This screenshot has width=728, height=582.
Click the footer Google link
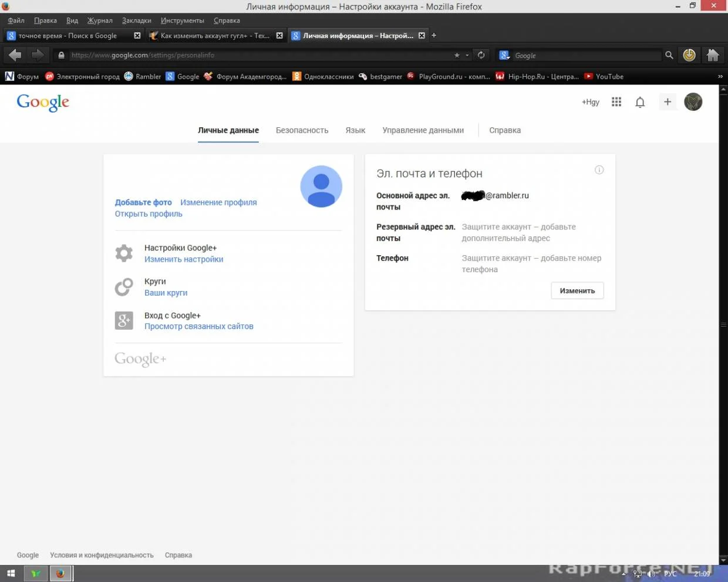(x=28, y=555)
